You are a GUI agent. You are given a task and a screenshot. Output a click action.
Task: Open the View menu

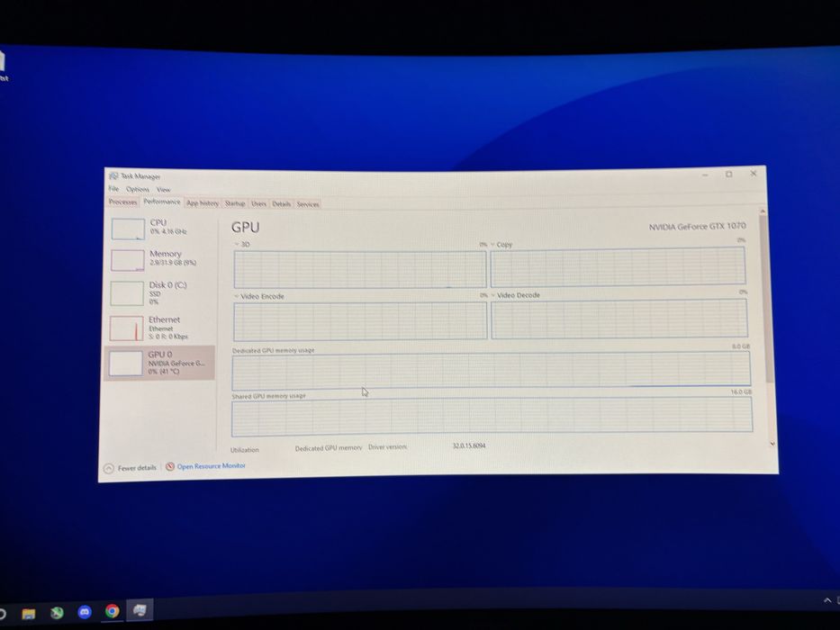(x=163, y=190)
